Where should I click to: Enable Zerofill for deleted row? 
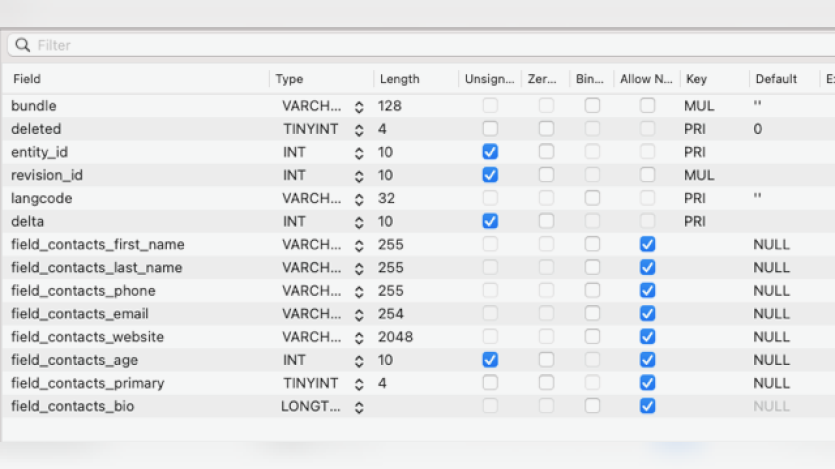click(546, 128)
